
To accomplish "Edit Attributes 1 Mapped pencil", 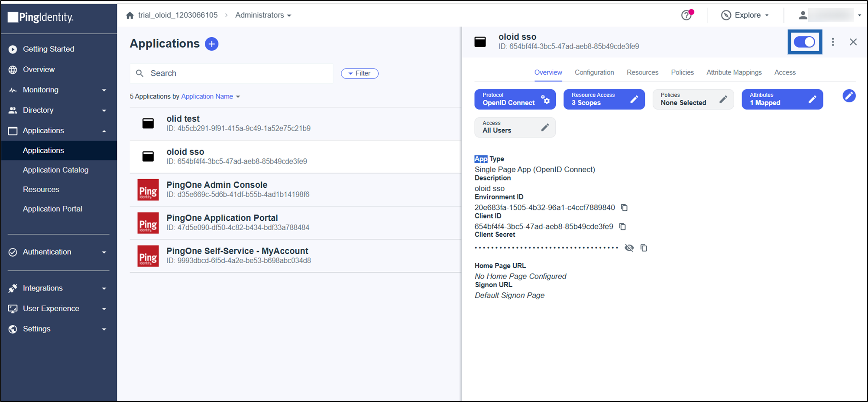I will [x=813, y=99].
